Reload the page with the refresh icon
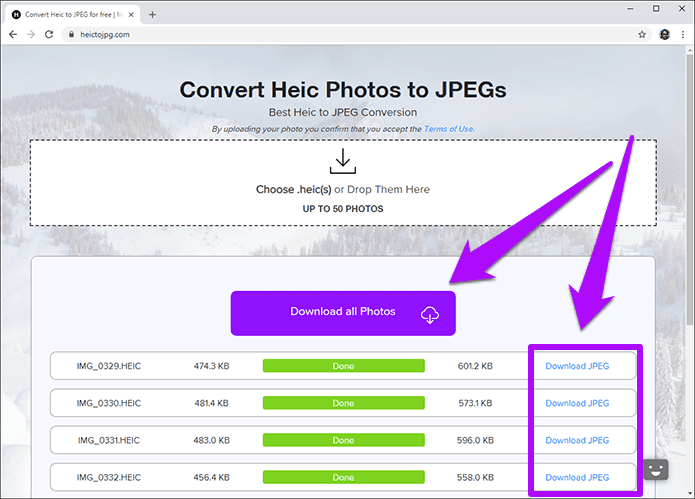 pyautogui.click(x=49, y=35)
